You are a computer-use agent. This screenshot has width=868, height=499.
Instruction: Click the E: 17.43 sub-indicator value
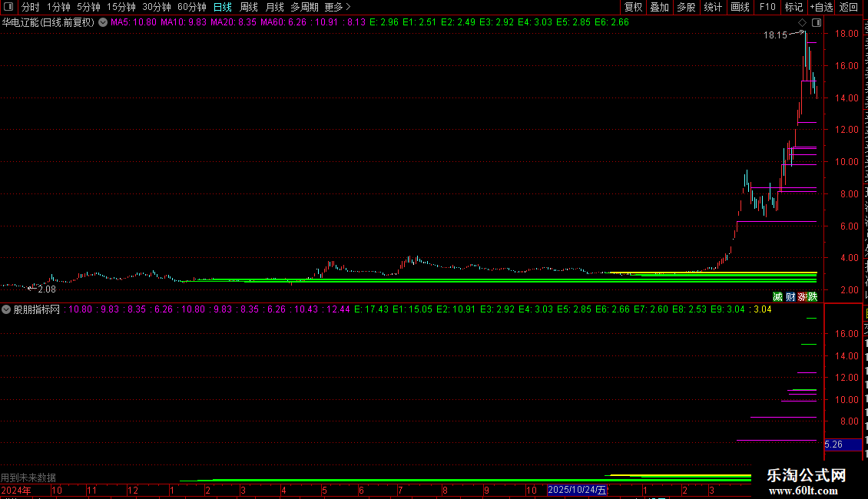[372, 309]
